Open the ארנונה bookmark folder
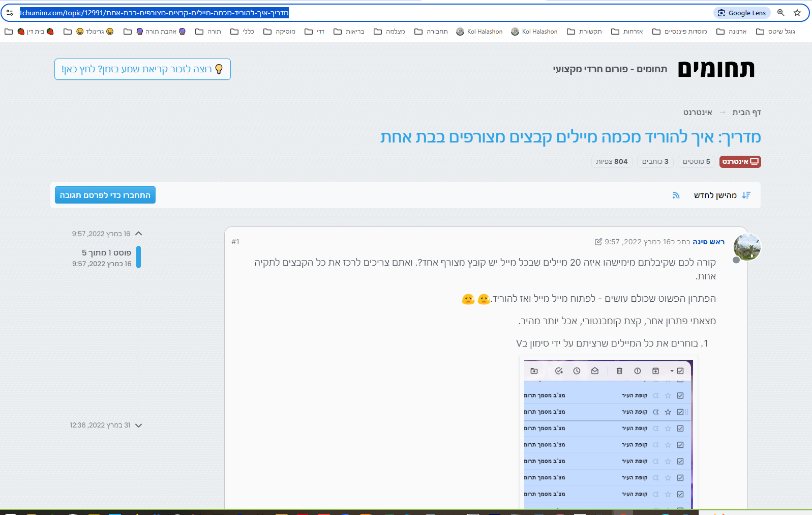Viewport: 812px width, 515px height. click(x=732, y=32)
